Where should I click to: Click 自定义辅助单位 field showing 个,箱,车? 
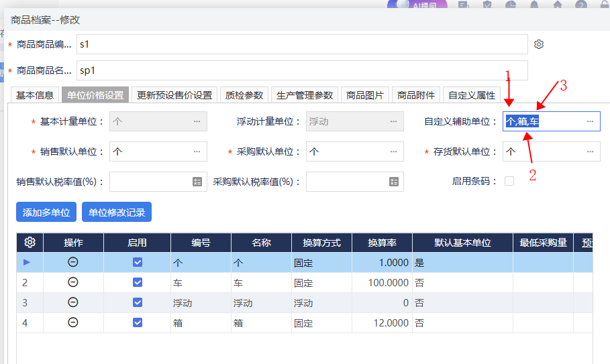(551, 121)
